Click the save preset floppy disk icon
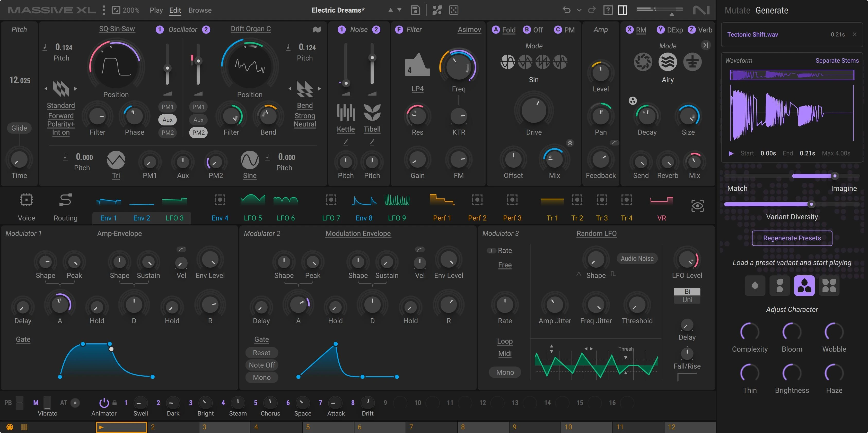 tap(415, 10)
